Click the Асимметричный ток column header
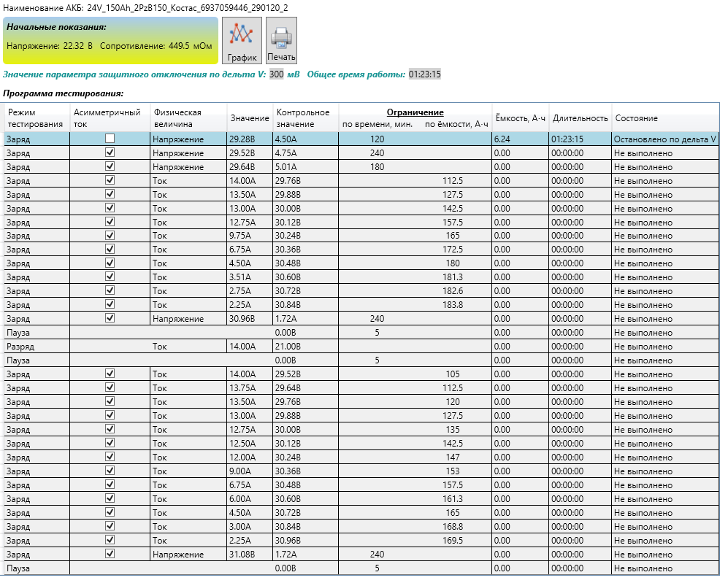Screen dimensions: 728x583 (x=110, y=118)
